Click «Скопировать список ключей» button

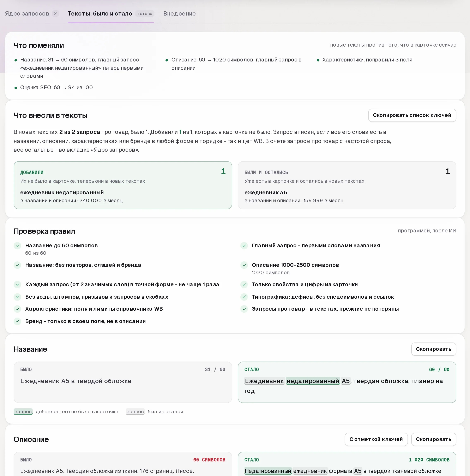[412, 115]
